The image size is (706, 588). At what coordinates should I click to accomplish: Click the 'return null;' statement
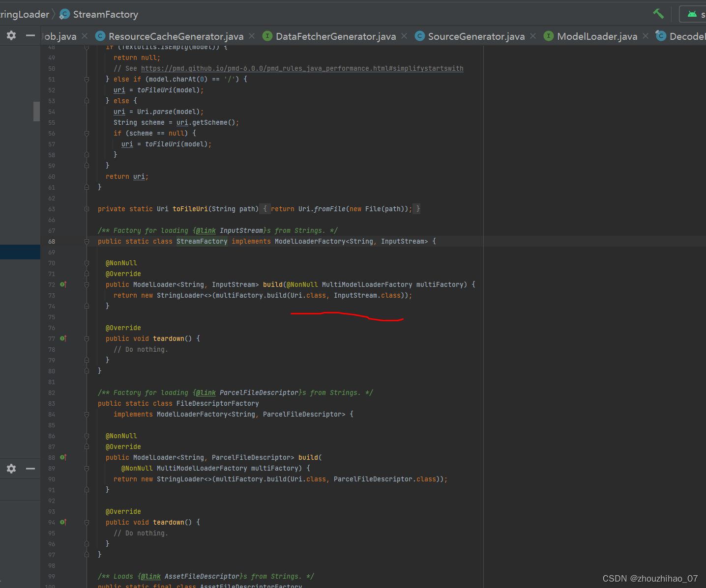pos(137,57)
